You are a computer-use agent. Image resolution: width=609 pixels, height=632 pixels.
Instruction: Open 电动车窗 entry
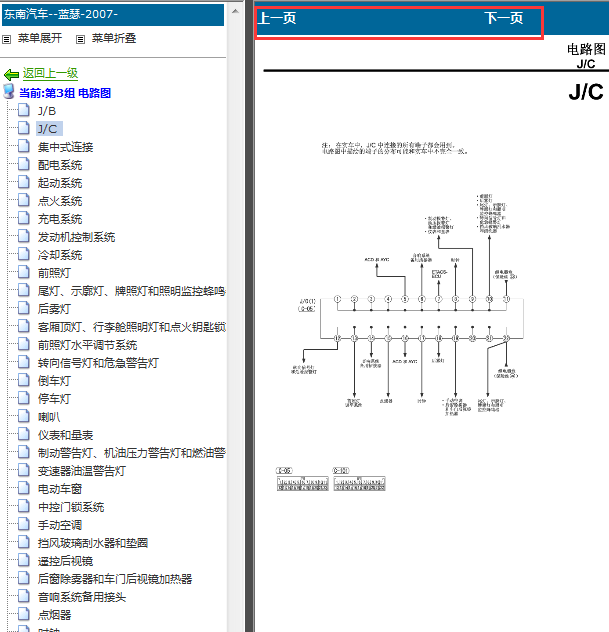coord(60,489)
